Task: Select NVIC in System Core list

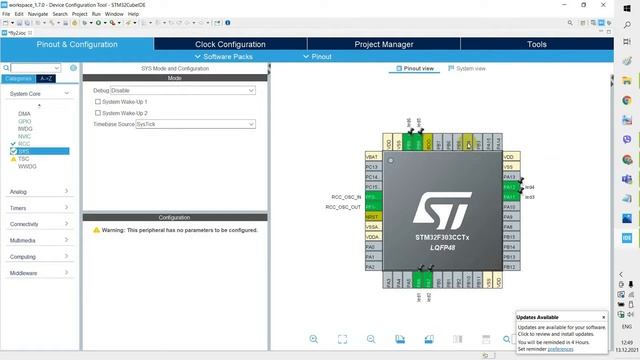Action: 24,136
